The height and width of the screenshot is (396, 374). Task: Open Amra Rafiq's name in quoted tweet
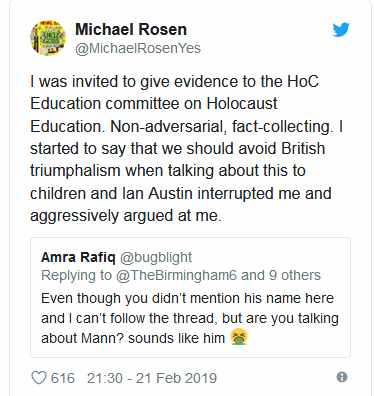(78, 257)
